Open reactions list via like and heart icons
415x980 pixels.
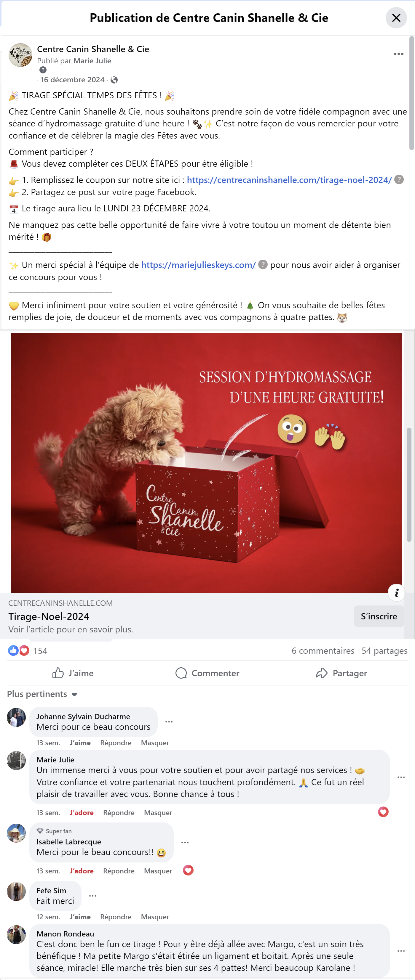pyautogui.click(x=19, y=650)
